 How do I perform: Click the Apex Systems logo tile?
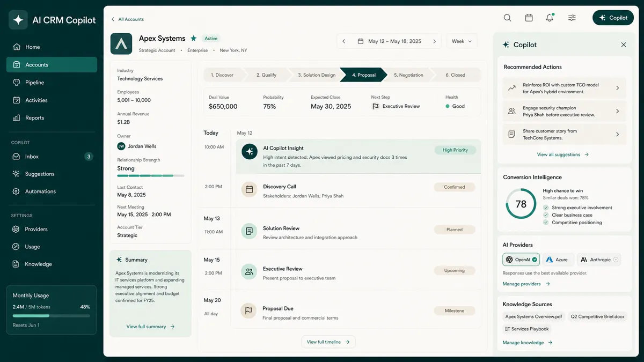121,44
